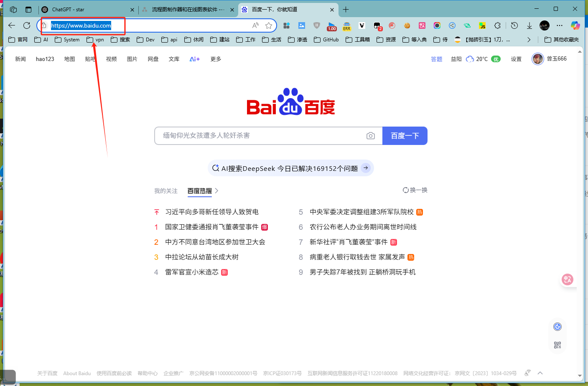Click the QR code icon at right
This screenshot has width=588, height=386.
point(557,345)
